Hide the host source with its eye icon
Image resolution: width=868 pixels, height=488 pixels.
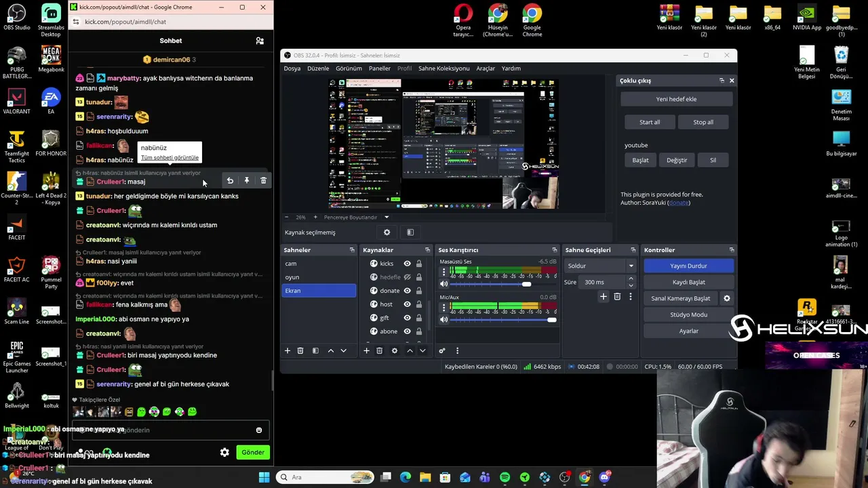tap(407, 304)
